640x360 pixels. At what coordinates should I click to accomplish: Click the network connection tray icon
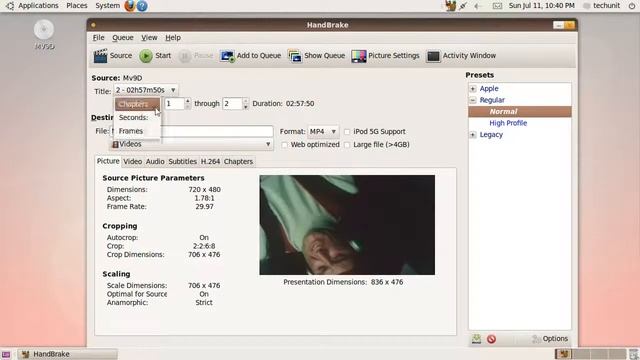[463, 6]
